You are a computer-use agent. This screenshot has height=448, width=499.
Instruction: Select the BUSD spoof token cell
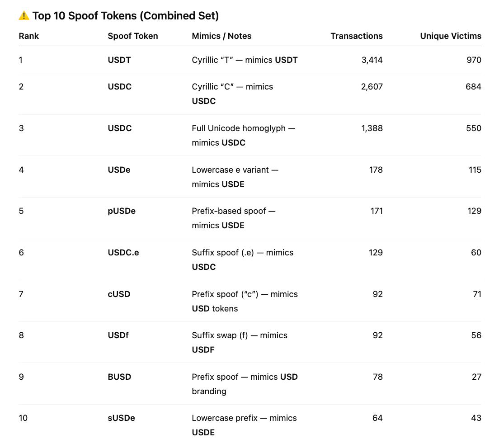(x=119, y=377)
